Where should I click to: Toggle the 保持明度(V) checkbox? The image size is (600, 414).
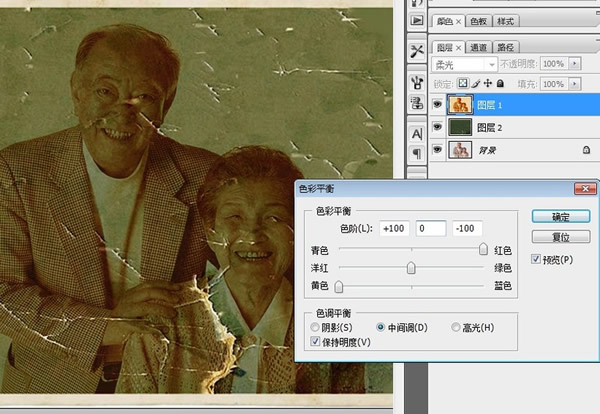pos(316,343)
